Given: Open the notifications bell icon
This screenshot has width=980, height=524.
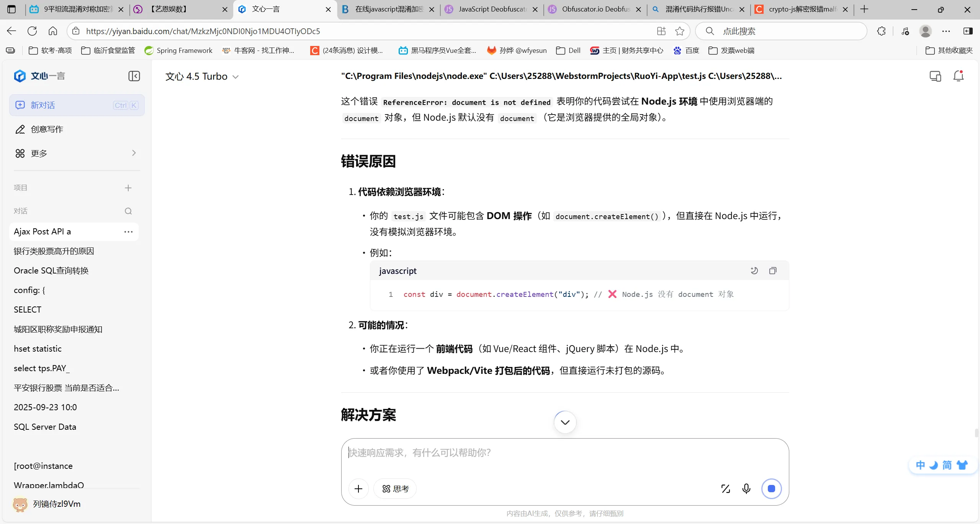Looking at the screenshot, I should [958, 76].
